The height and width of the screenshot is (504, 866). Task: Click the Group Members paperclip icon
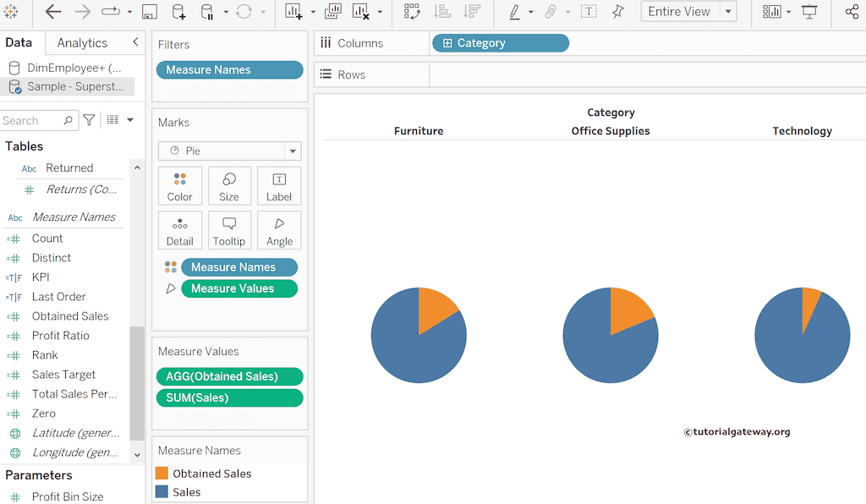tap(550, 12)
